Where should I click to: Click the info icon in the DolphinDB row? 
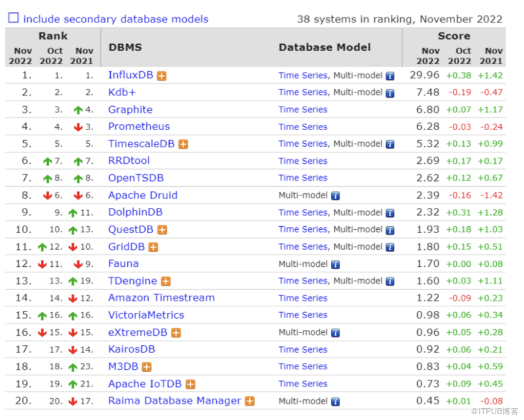(390, 213)
